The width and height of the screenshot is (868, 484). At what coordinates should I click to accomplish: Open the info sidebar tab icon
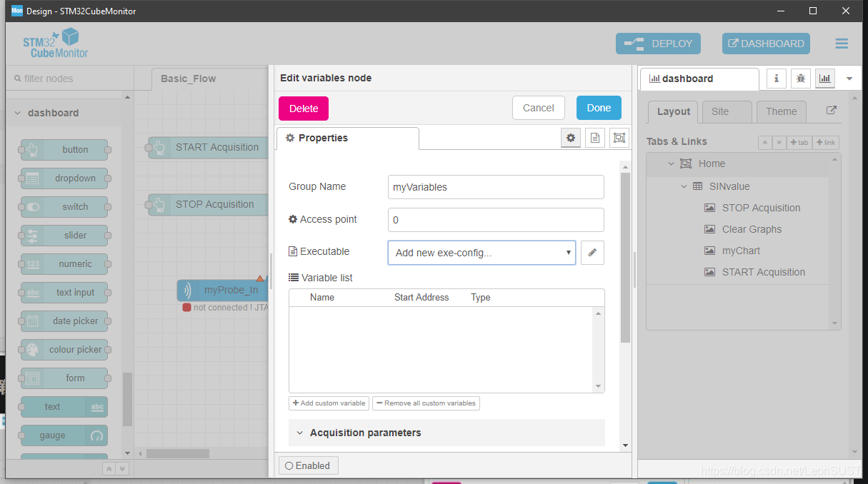(x=777, y=79)
